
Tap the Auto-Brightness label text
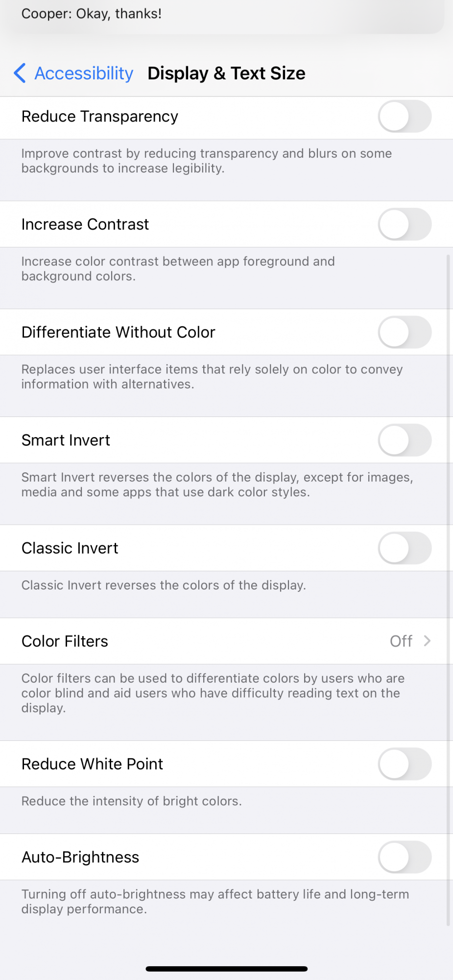point(80,857)
